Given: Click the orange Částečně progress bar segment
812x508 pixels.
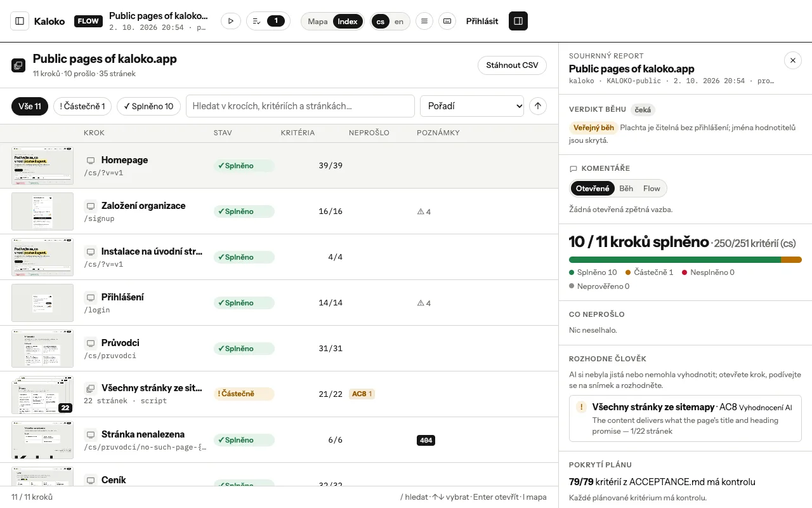Looking at the screenshot, I should click(791, 259).
